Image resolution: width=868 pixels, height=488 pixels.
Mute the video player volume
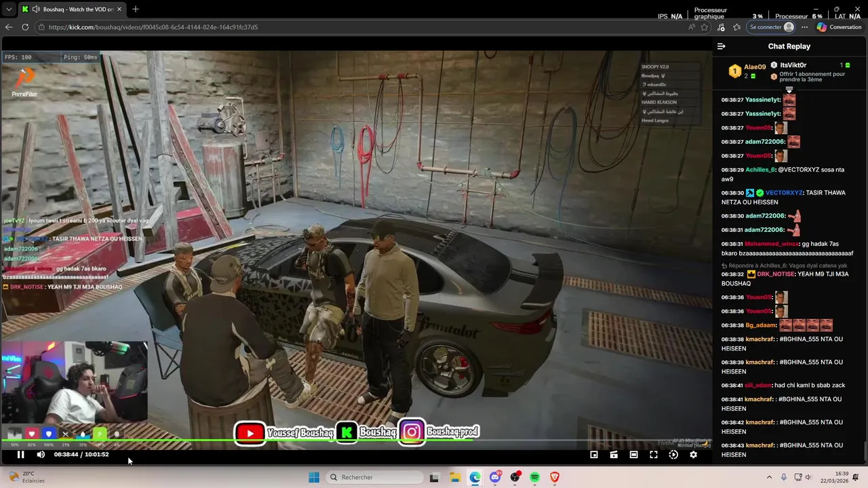[41, 455]
